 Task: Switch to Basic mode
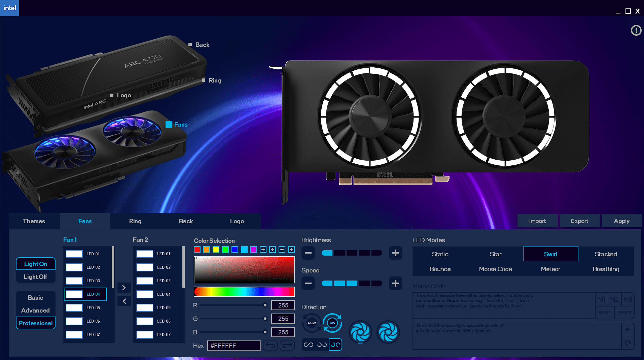click(x=36, y=297)
